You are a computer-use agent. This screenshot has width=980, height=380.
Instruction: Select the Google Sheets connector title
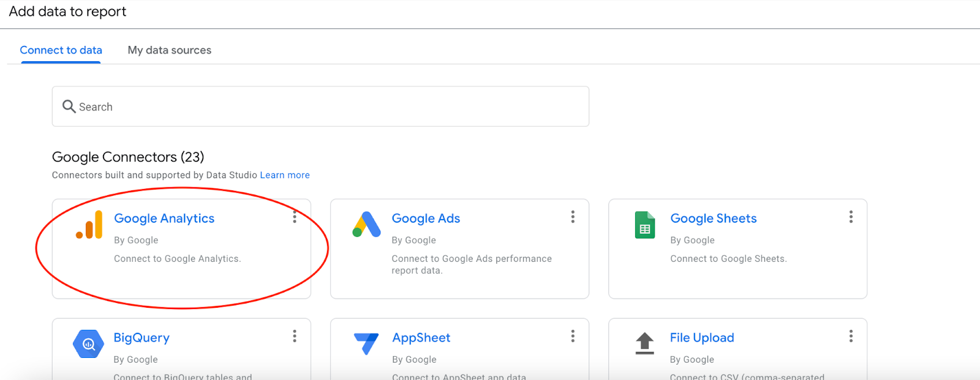coord(714,218)
